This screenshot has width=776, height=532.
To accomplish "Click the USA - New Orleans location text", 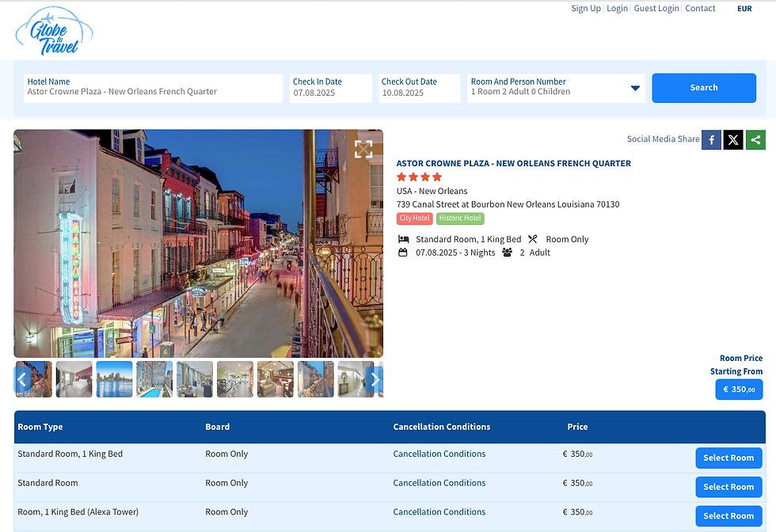I will (432, 191).
